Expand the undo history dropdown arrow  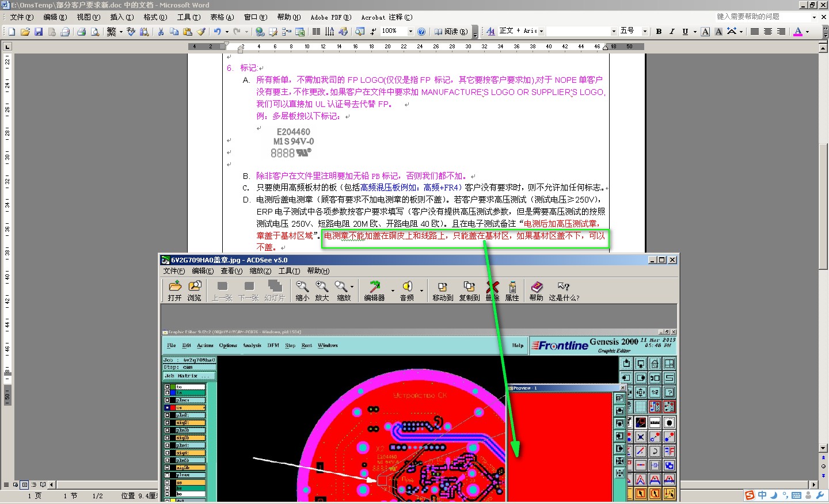click(x=227, y=32)
